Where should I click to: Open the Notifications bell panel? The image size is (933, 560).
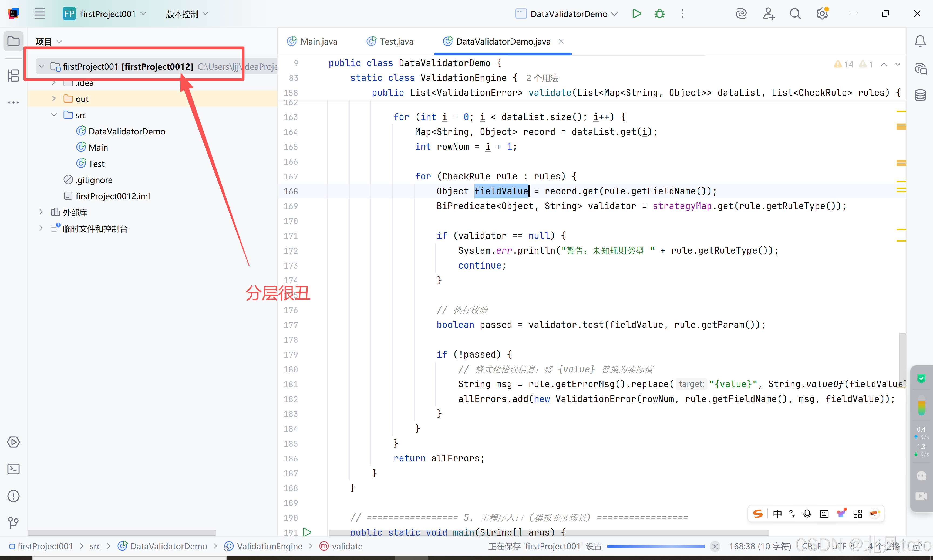pos(920,41)
